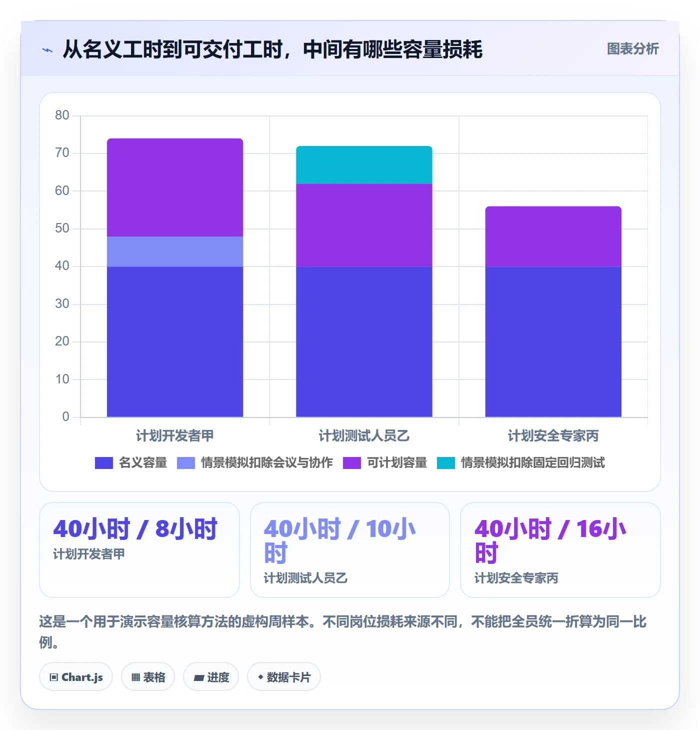
Task: Click the cyan 固定回归测试 segment of 计划测试人员乙
Action: click(364, 165)
